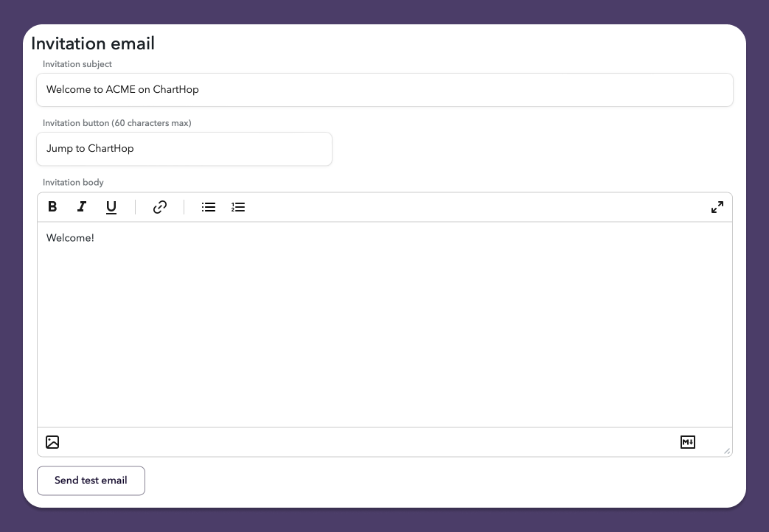
Task: Expand the editor to fullscreen
Action: [x=717, y=207]
